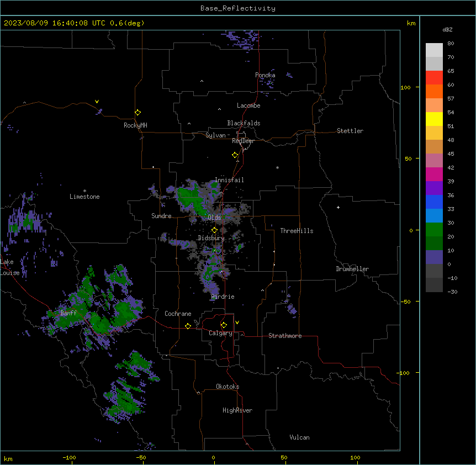Click the Sylvan label
The height and width of the screenshot is (465, 476).
pyautogui.click(x=215, y=135)
